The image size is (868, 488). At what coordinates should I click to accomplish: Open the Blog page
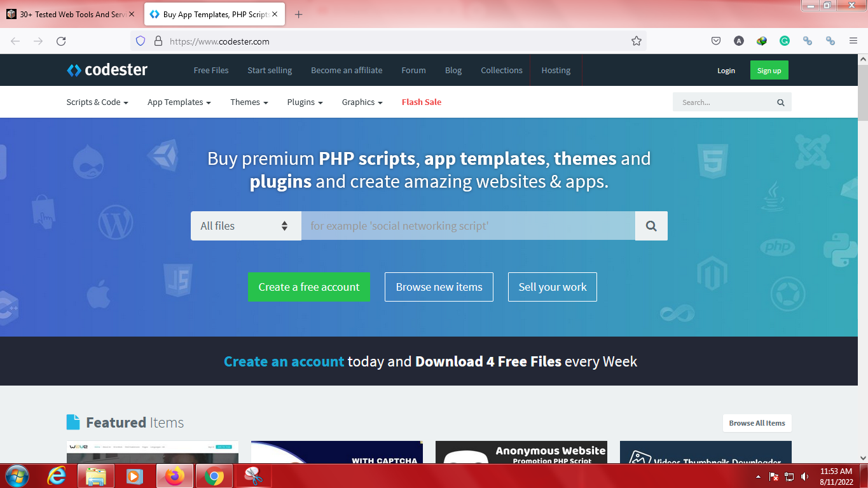[453, 70]
